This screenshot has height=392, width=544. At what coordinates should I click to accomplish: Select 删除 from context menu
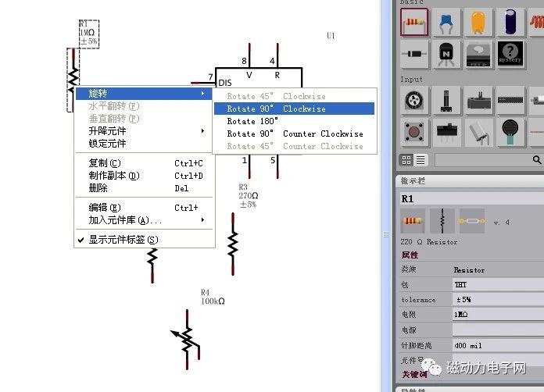tap(145, 188)
